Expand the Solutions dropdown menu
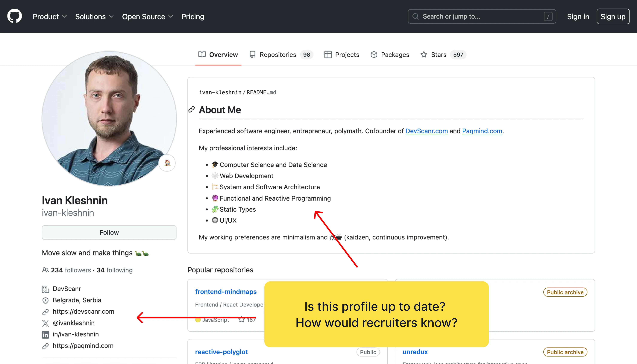This screenshot has height=364, width=637. click(94, 16)
